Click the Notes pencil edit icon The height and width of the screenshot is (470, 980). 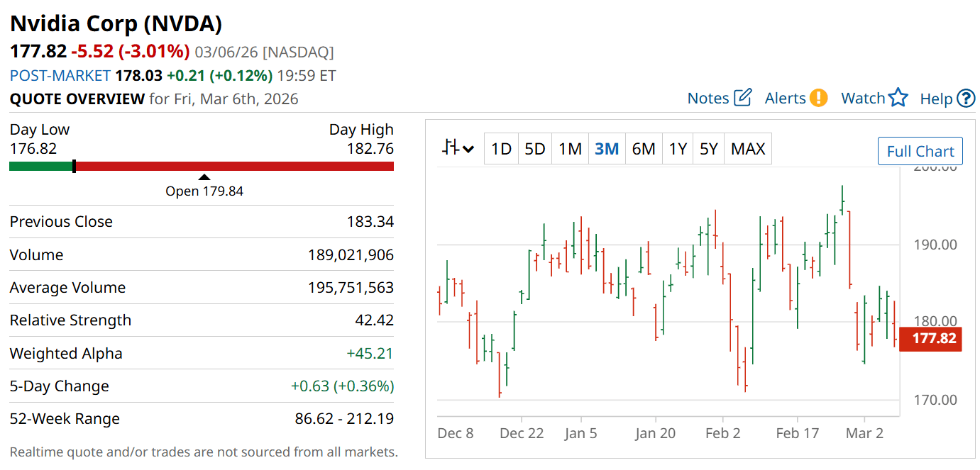click(x=742, y=98)
